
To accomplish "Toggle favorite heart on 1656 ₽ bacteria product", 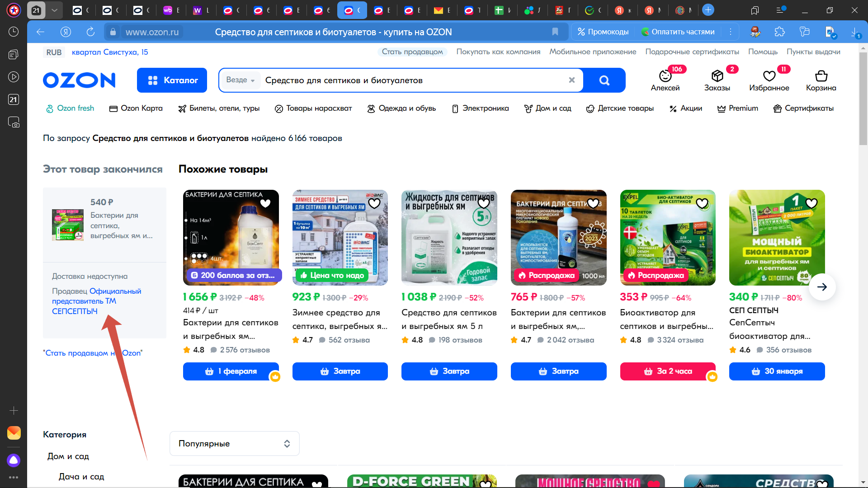I will click(265, 203).
